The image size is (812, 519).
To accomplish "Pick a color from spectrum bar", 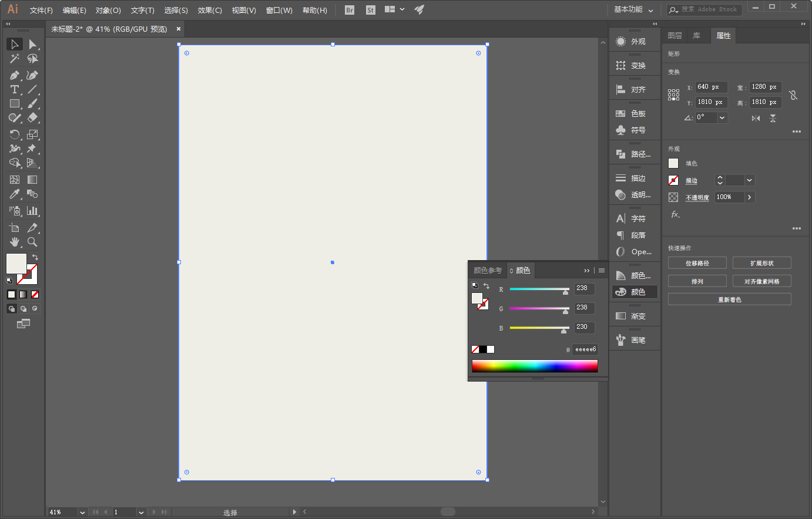I will 535,366.
